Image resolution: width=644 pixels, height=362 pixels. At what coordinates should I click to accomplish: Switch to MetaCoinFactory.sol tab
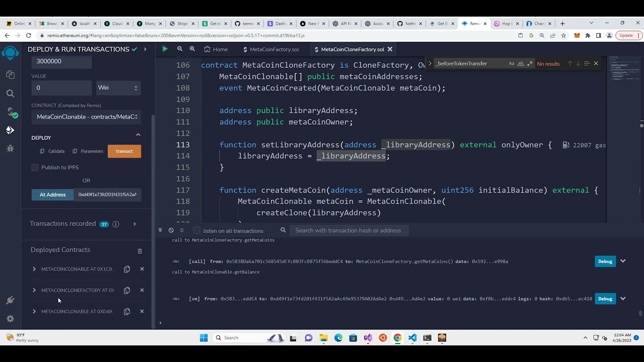click(x=271, y=49)
